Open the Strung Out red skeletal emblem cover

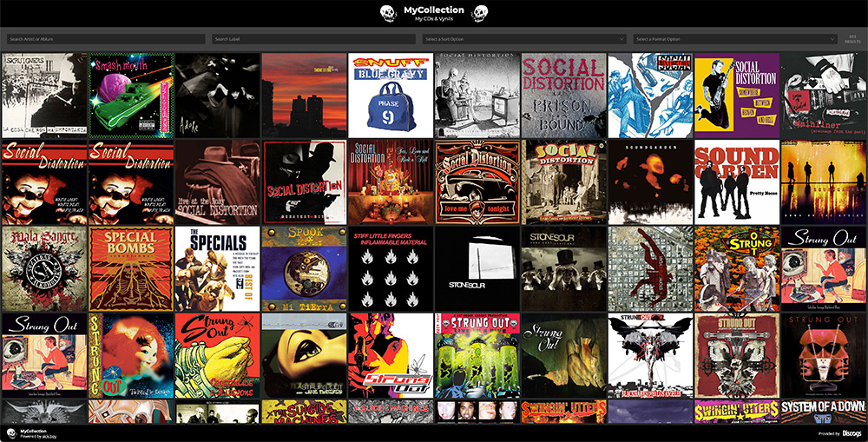[x=737, y=355]
